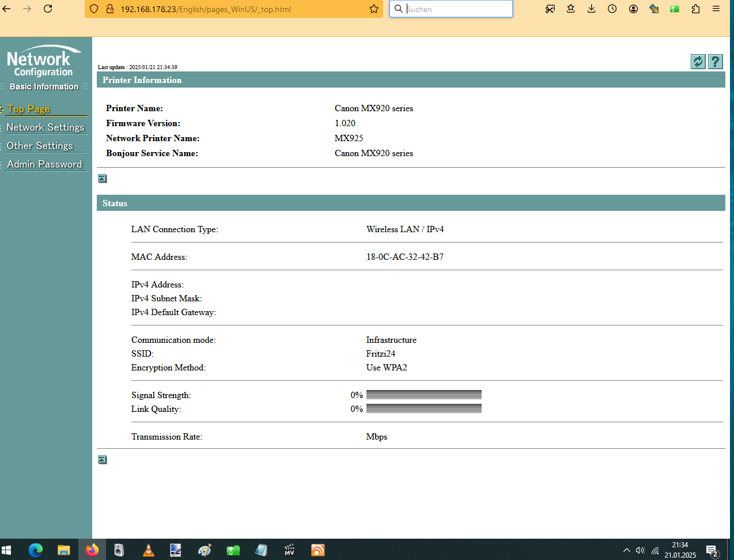This screenshot has width=734, height=560.
Task: Open the MV clapperboard taskbar app
Action: point(289,550)
